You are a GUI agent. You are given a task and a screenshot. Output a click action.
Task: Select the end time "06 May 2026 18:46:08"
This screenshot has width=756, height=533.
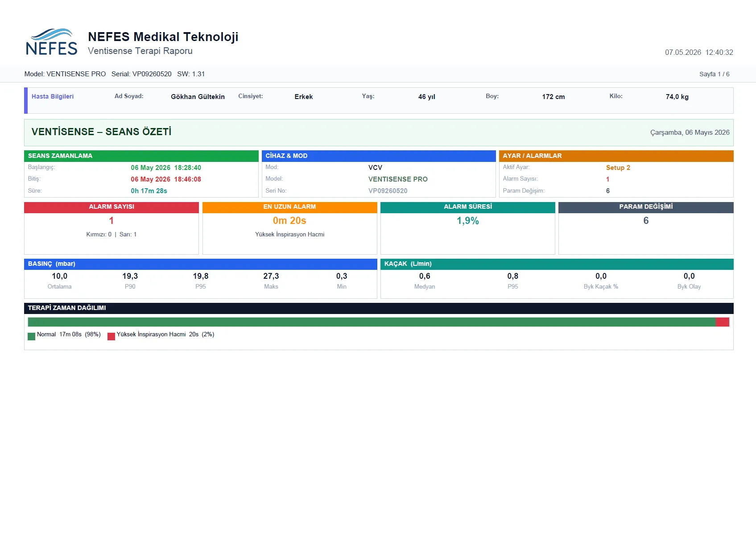tap(166, 179)
